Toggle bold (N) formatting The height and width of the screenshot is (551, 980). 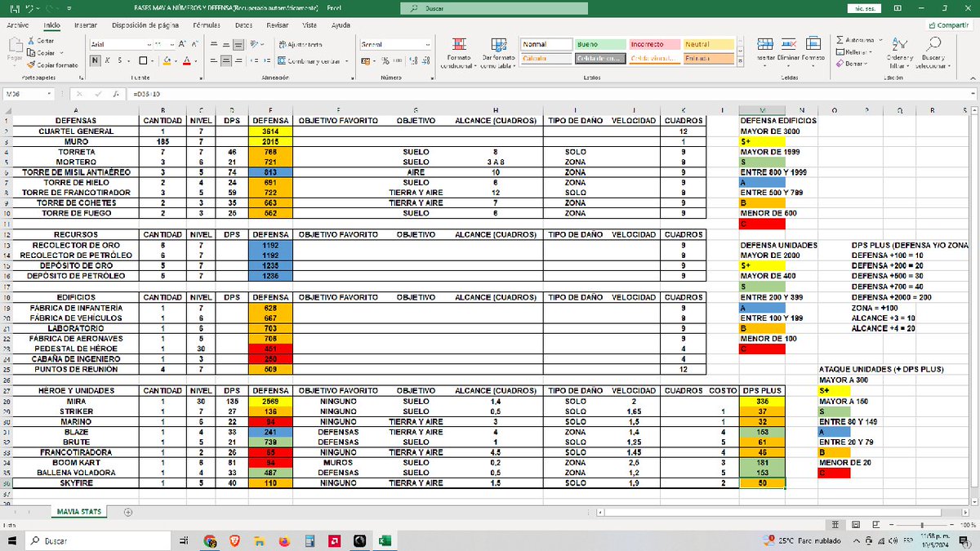[95, 60]
